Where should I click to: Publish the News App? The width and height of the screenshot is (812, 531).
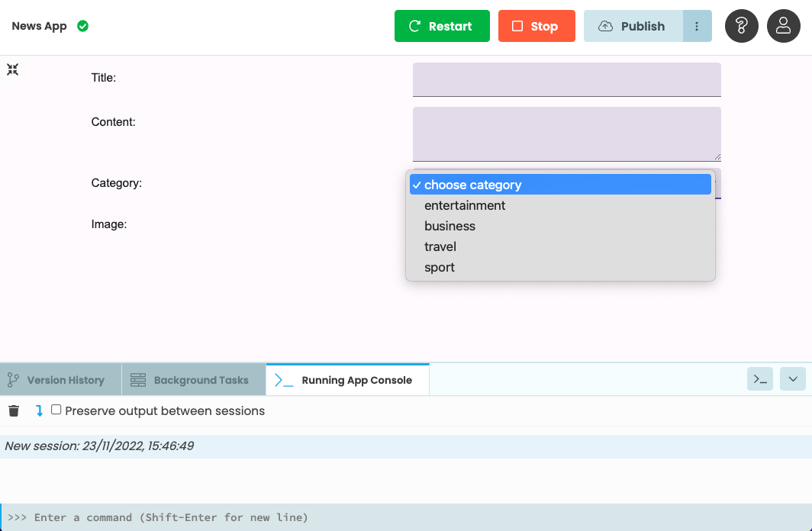(x=632, y=25)
